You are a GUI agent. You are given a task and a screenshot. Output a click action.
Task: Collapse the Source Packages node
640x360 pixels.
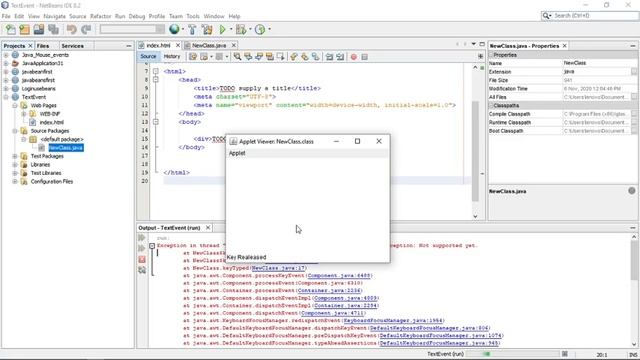pos(15,131)
